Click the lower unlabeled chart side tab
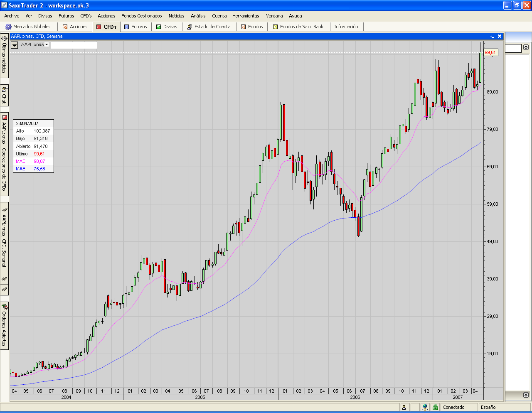 click(4, 289)
